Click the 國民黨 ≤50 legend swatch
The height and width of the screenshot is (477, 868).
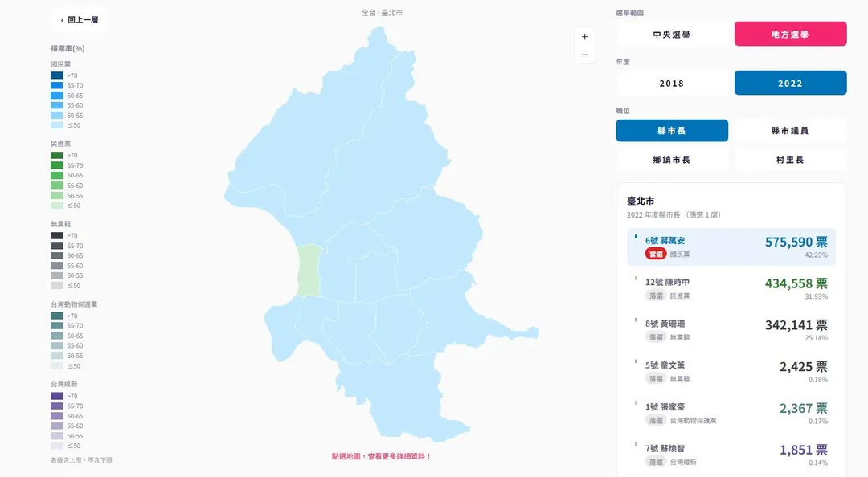[x=57, y=125]
